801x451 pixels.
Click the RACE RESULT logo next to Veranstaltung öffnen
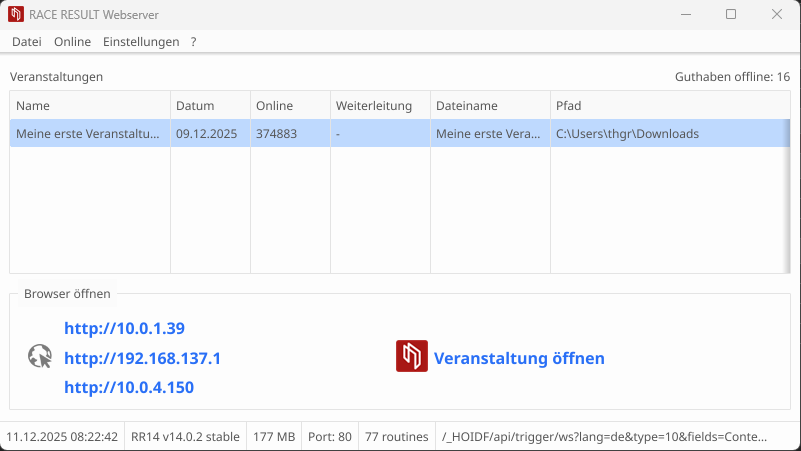coord(412,357)
